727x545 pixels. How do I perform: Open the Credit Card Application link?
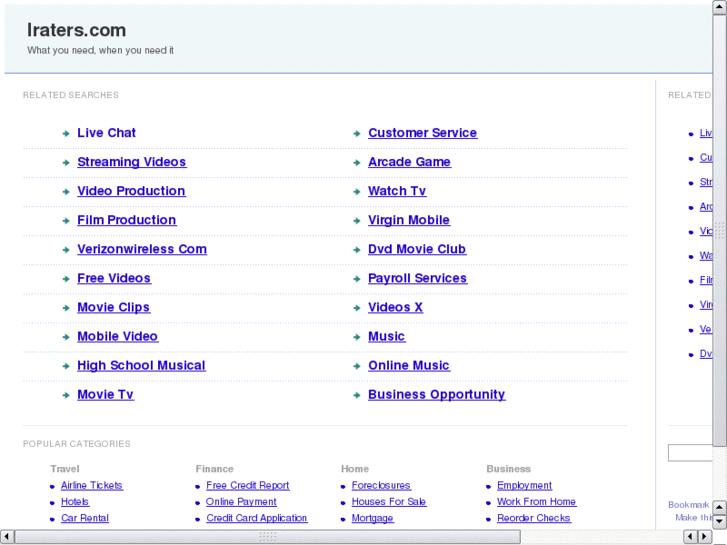coord(256,518)
